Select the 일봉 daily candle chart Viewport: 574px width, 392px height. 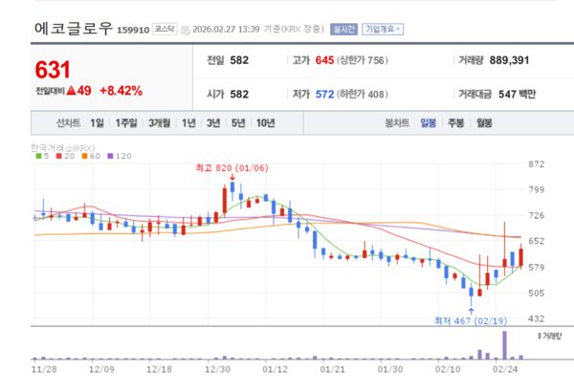(428, 123)
